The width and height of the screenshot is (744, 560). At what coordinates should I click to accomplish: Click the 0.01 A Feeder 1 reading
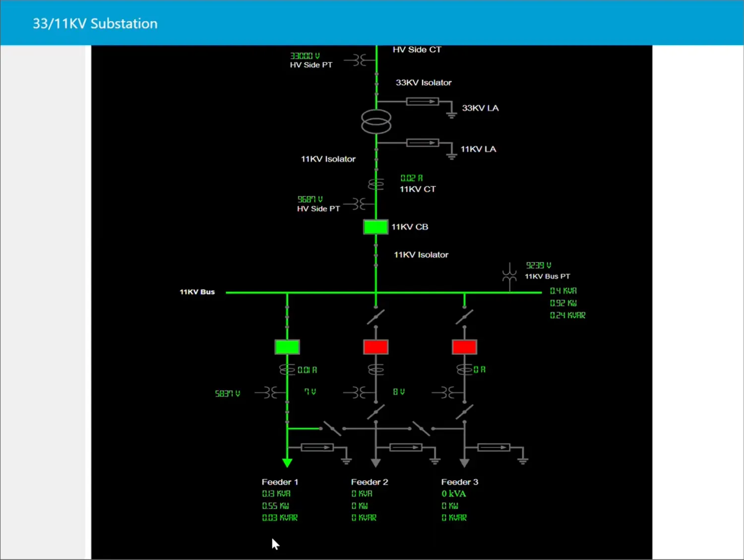coord(308,370)
